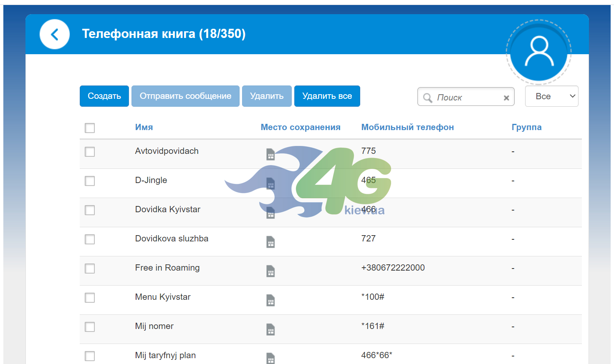Tick the Free in Roaming checkbox
Image resolution: width=614 pixels, height=364 pixels.
[x=90, y=269]
